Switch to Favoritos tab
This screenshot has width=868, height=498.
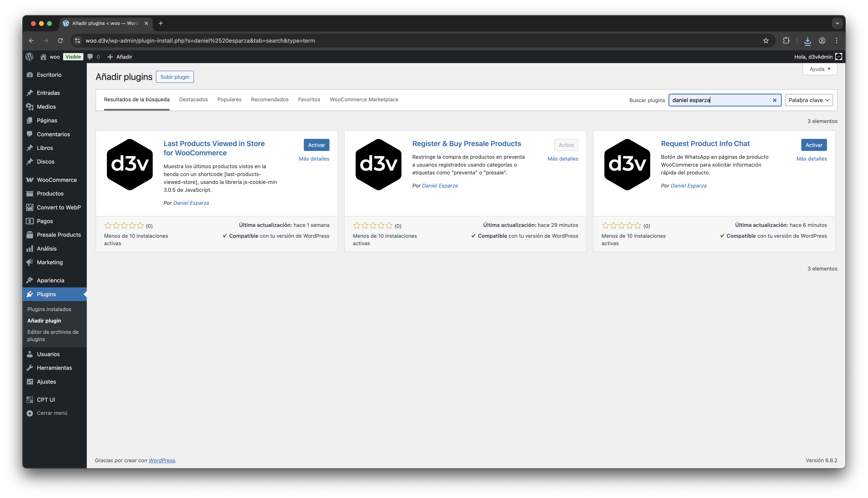tap(309, 99)
